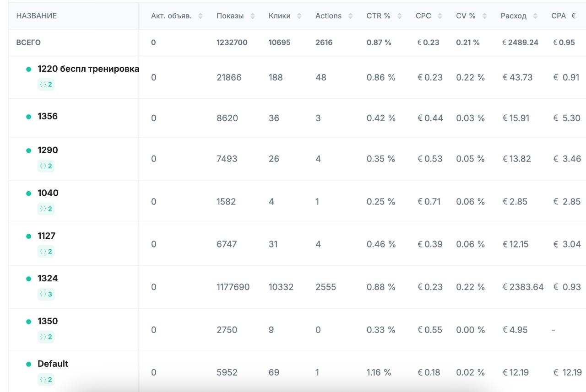Click the НАЗВАНИЕ column header
The width and height of the screenshot is (586, 392).
[37, 16]
